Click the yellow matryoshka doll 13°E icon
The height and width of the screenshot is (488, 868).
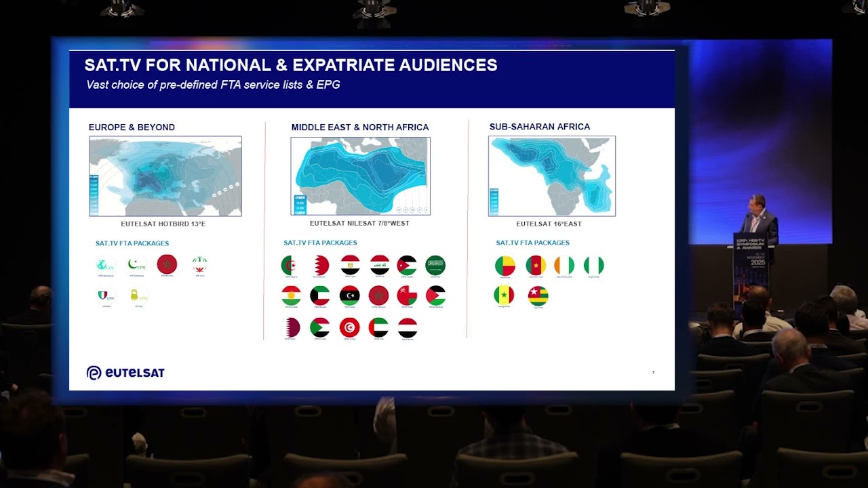pos(138,295)
